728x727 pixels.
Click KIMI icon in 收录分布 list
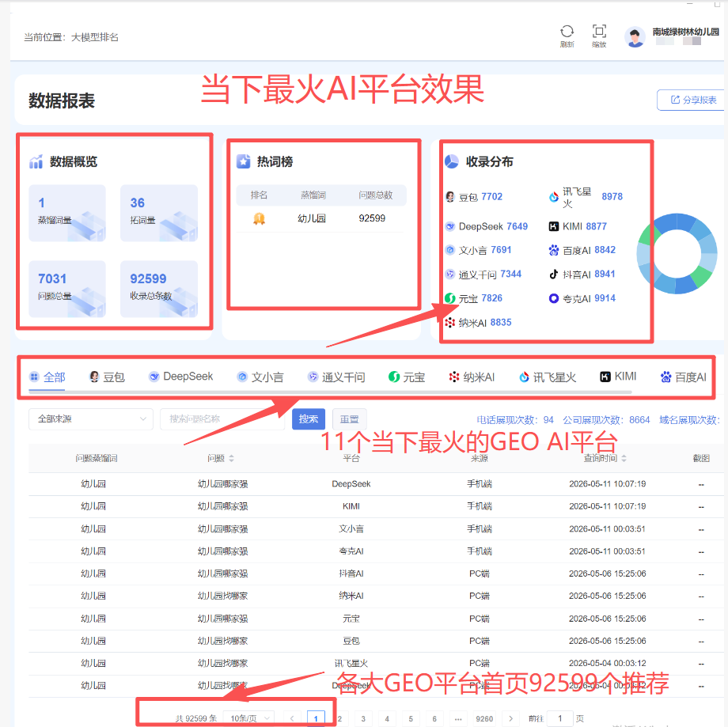[553, 226]
